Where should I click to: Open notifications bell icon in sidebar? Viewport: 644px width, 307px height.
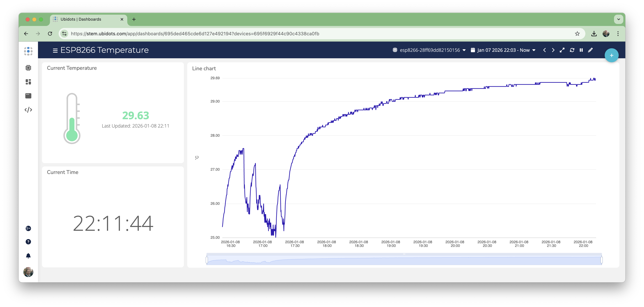tap(28, 256)
